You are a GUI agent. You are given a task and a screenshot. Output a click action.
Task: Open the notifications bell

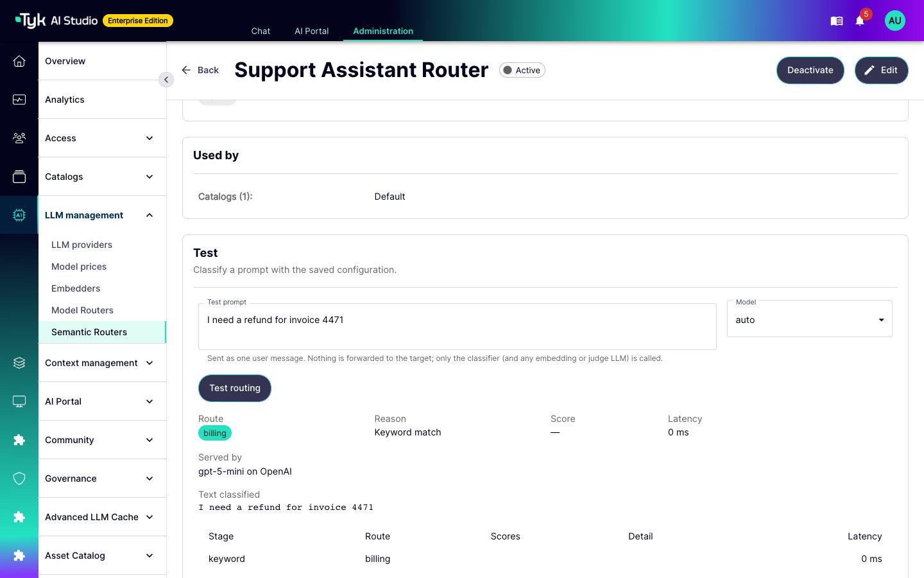coord(860,21)
